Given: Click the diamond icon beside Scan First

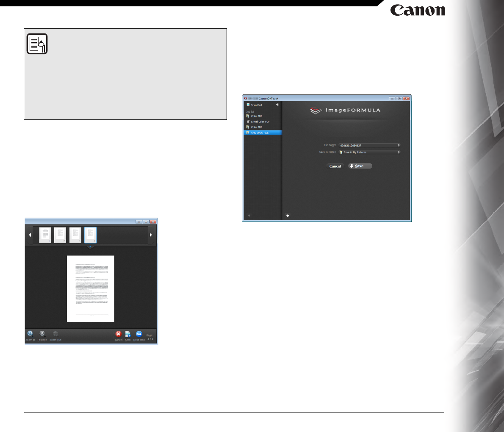Looking at the screenshot, I should (x=277, y=105).
